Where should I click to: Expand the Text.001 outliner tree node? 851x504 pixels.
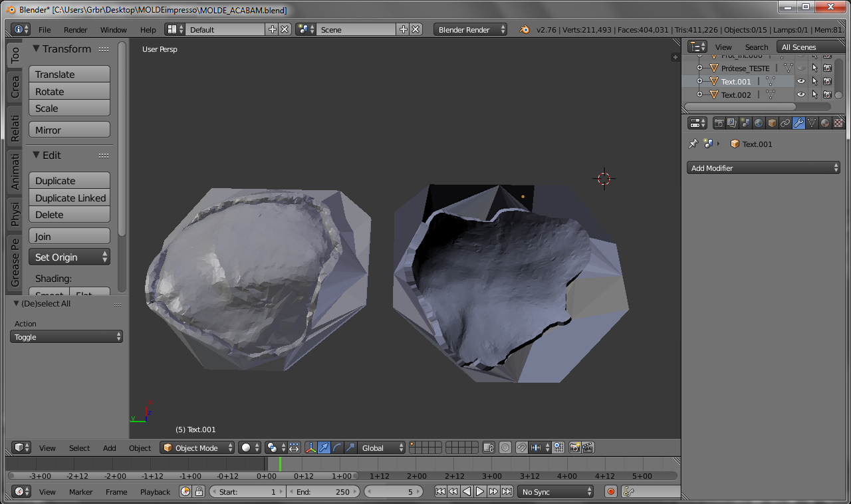point(699,81)
